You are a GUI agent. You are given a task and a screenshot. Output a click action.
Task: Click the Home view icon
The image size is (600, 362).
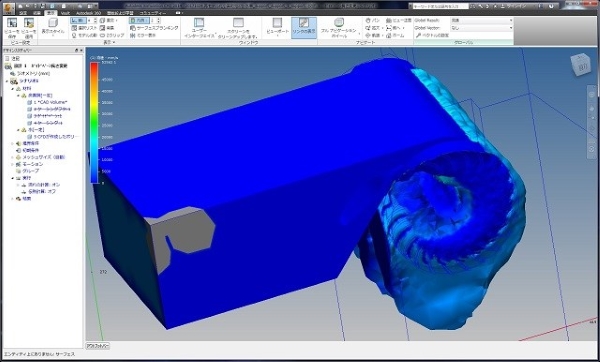[x=395, y=35]
